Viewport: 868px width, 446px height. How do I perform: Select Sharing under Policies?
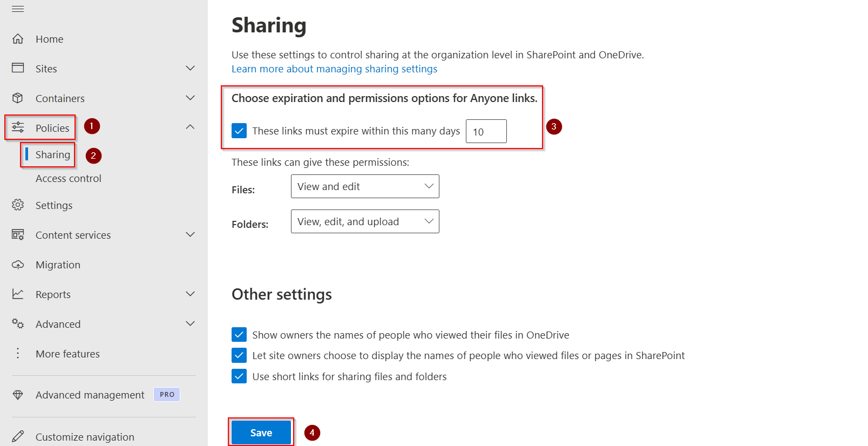click(53, 155)
